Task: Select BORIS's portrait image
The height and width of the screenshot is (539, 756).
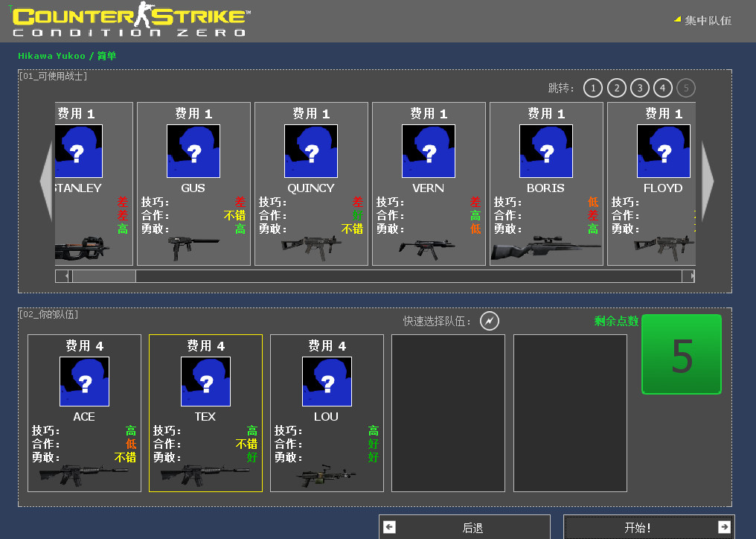Action: [545, 150]
